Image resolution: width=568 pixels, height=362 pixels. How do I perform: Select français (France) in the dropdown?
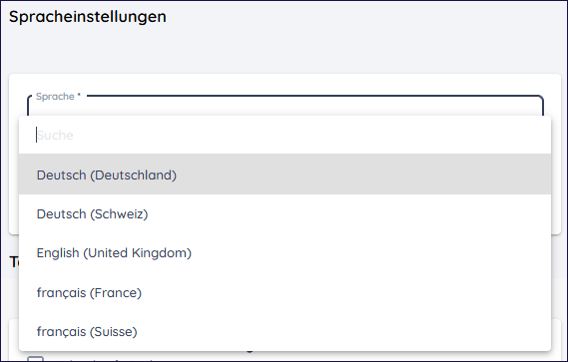click(89, 292)
